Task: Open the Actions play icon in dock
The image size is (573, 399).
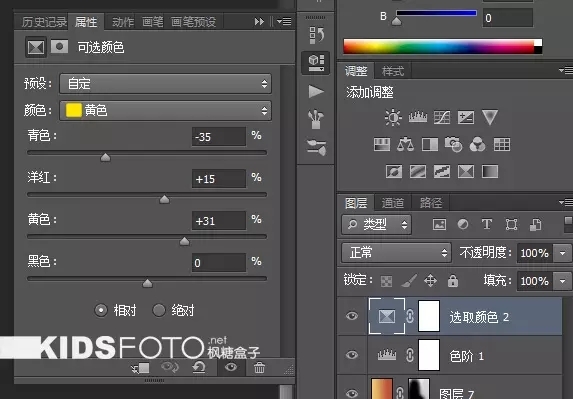Action: click(x=316, y=91)
